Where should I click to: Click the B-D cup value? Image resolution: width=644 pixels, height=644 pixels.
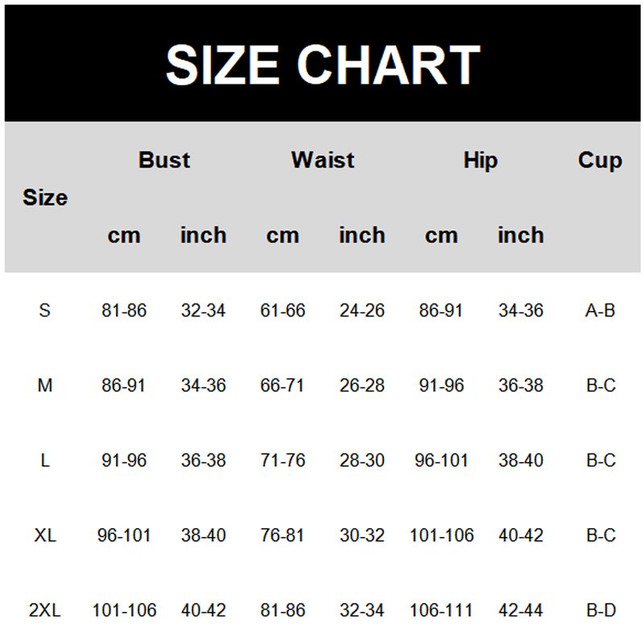601,610
